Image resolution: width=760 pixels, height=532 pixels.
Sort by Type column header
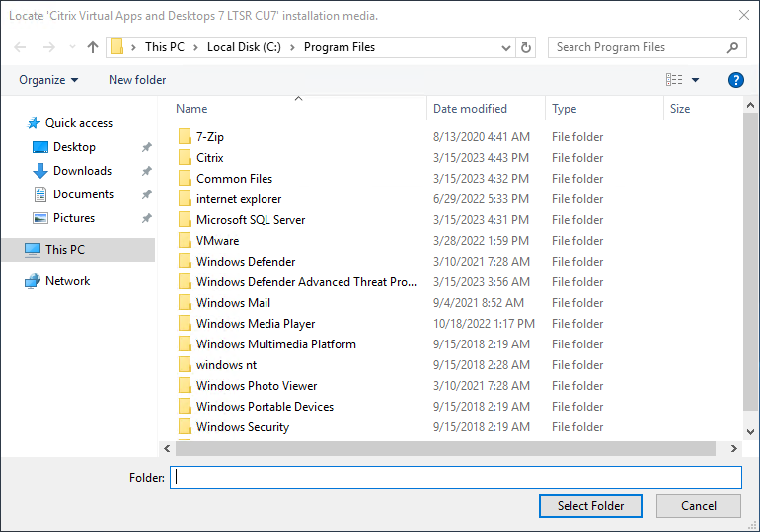click(565, 109)
